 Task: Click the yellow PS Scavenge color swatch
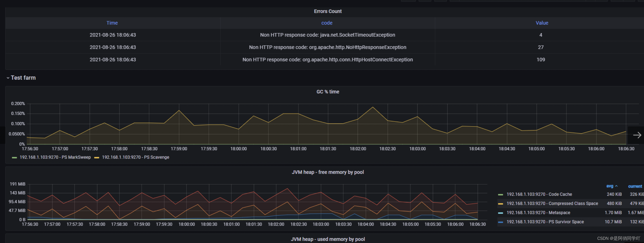click(x=97, y=158)
